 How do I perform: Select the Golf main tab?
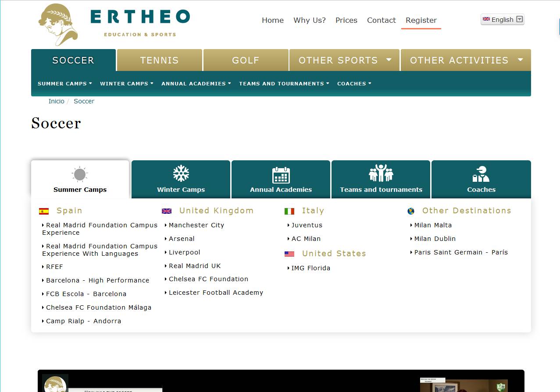coord(246,60)
